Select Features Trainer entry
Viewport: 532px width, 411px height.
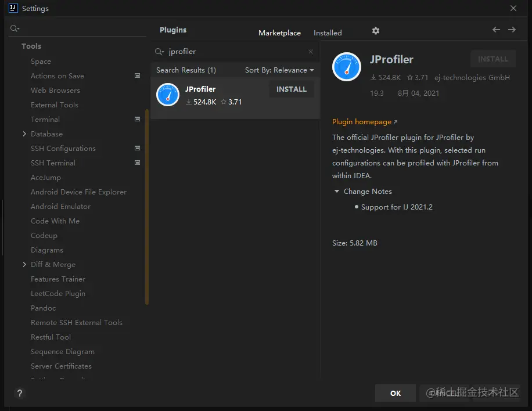[x=57, y=279]
